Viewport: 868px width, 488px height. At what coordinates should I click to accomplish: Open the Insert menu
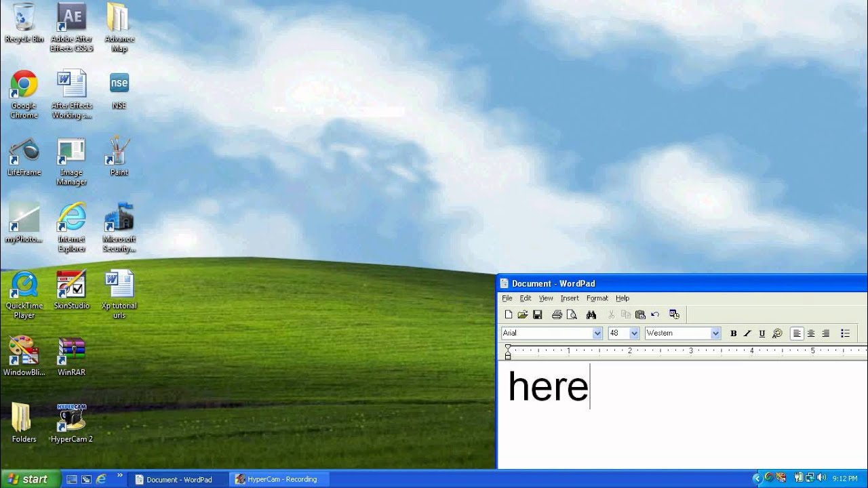570,298
